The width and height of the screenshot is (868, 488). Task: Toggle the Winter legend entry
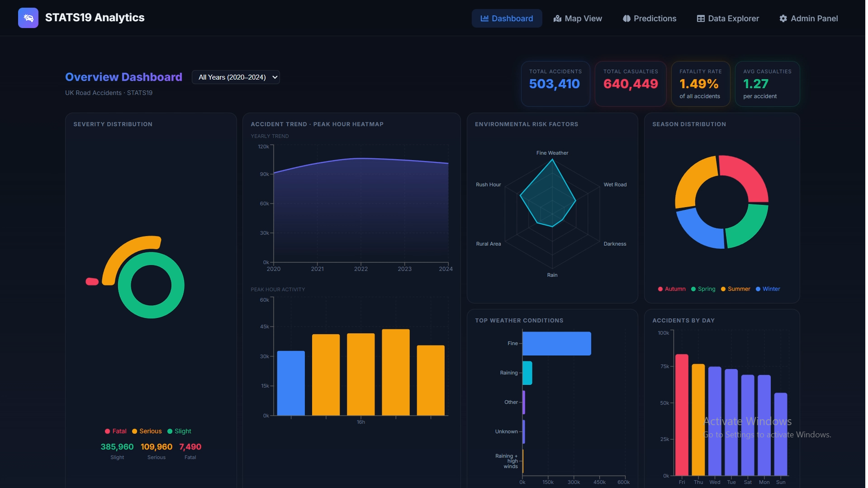pos(768,289)
